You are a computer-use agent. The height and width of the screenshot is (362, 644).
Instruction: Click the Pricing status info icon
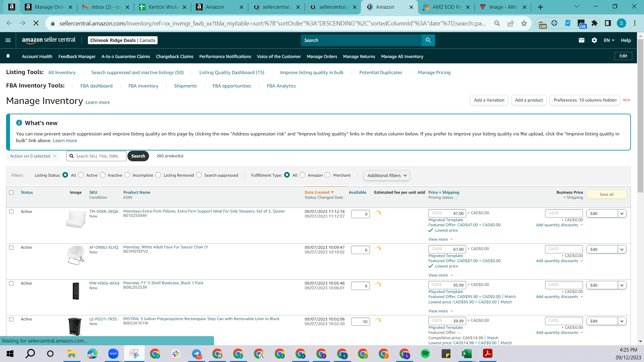[x=456, y=198]
